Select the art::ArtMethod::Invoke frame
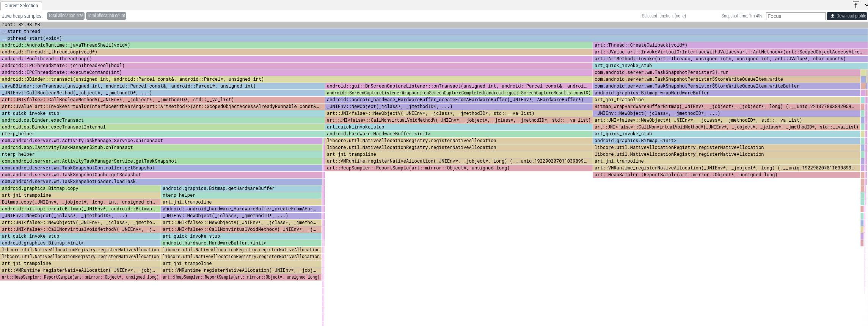 pos(730,59)
